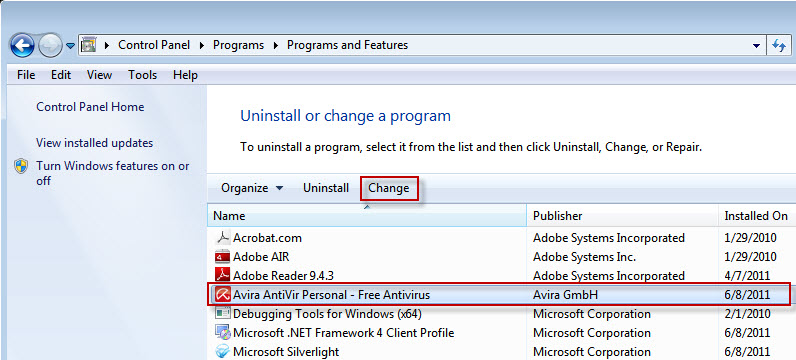
Task: Expand the arrow after Control Panel breadcrumb
Action: pyautogui.click(x=202, y=45)
